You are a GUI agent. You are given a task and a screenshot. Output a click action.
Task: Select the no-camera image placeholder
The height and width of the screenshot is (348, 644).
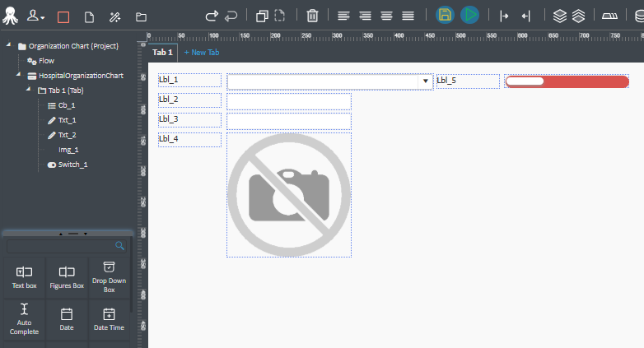[x=289, y=195]
